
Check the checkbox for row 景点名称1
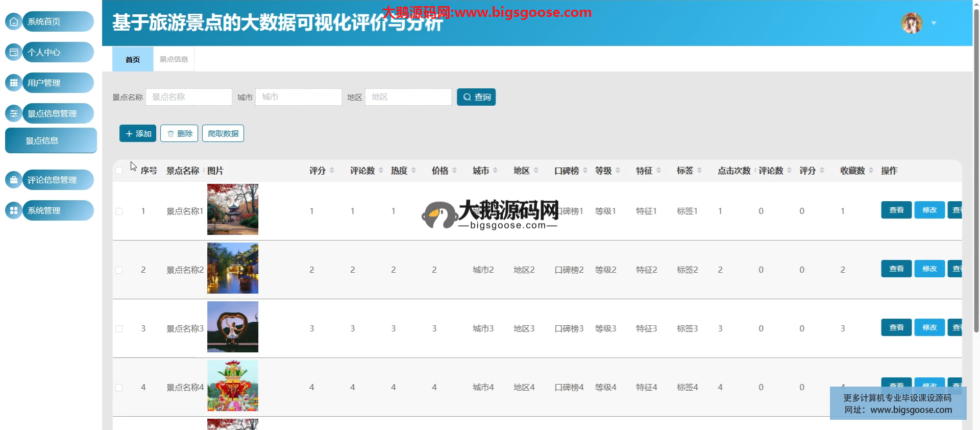(x=119, y=211)
